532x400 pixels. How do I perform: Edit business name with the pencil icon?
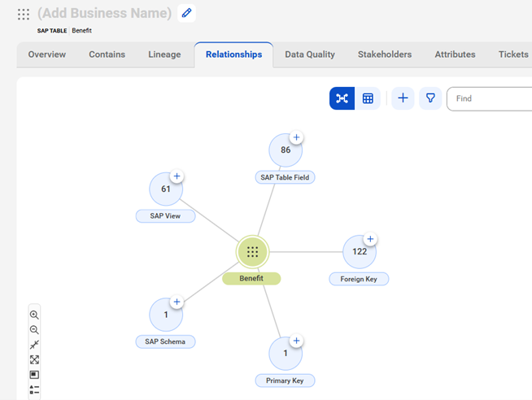[x=186, y=13]
